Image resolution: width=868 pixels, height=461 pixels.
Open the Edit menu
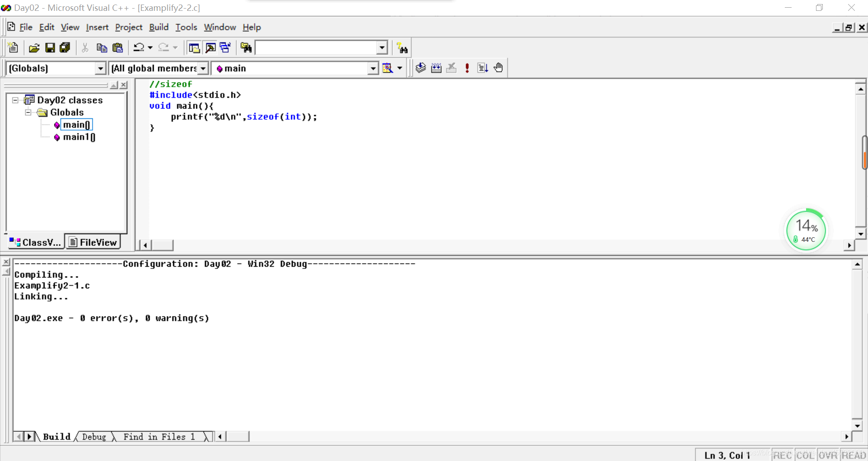47,27
